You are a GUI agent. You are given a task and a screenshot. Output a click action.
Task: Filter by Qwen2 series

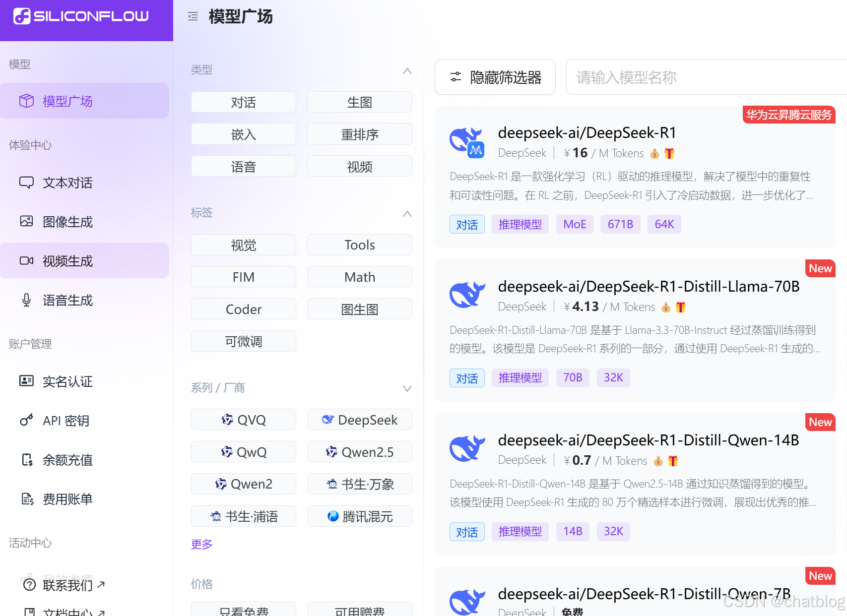tap(244, 484)
